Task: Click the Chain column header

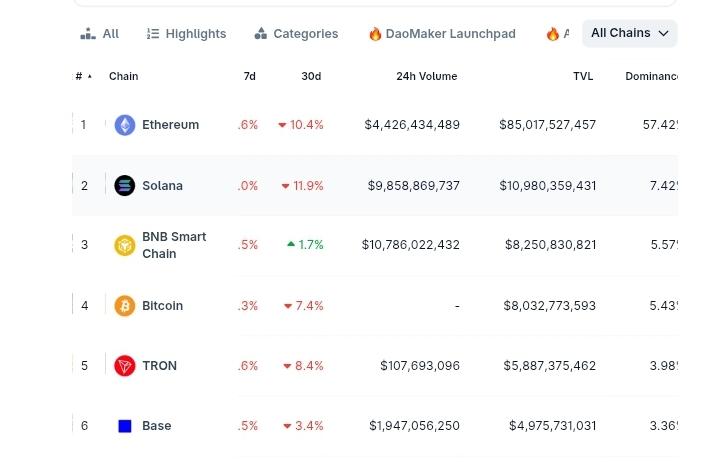Action: point(123,76)
